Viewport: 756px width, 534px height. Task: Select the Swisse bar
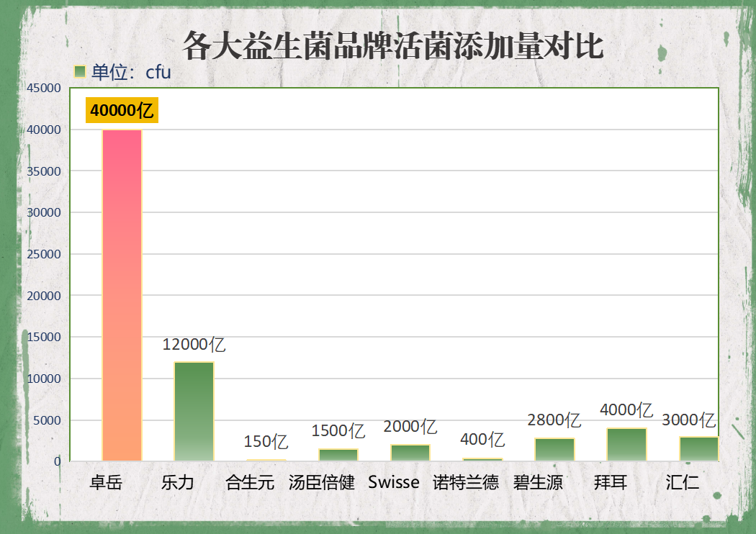[410, 453]
